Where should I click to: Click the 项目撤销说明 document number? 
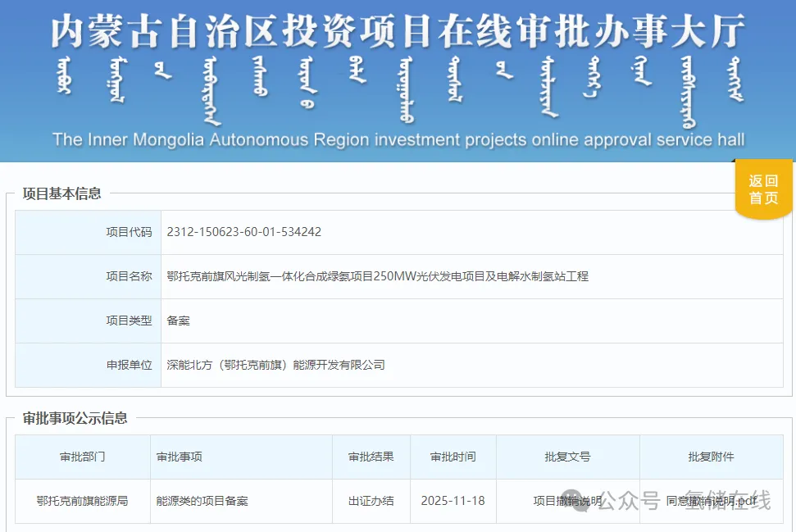(x=567, y=501)
